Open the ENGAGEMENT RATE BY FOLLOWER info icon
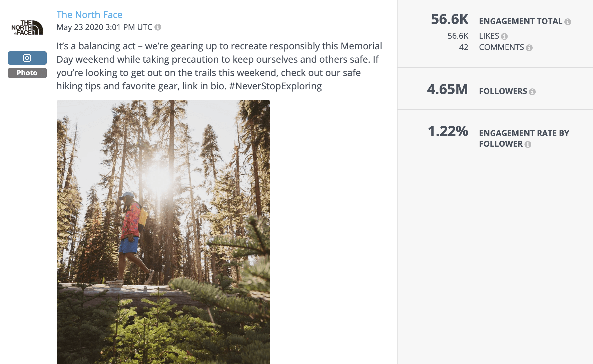The height and width of the screenshot is (364, 593). click(x=527, y=145)
